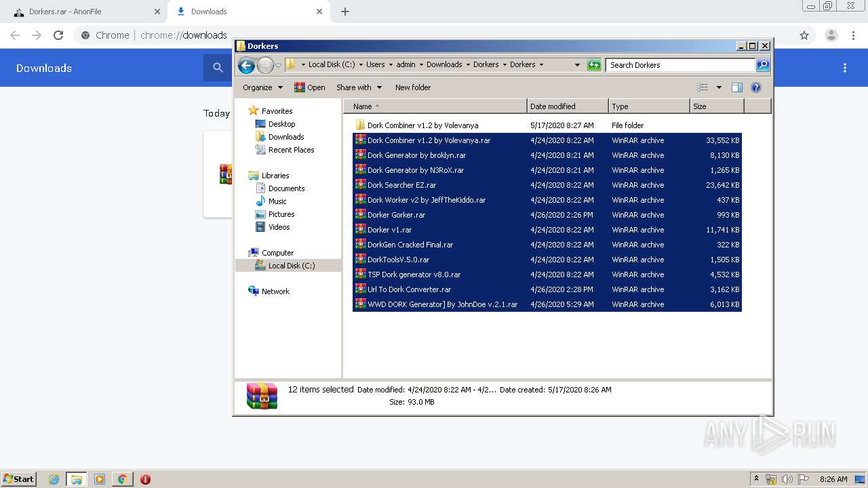Click the admin breadcrumb in address bar

pyautogui.click(x=406, y=65)
